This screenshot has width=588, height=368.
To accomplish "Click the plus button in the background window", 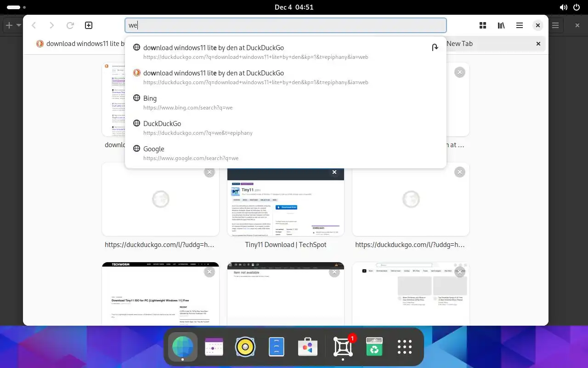I will click(x=9, y=25).
